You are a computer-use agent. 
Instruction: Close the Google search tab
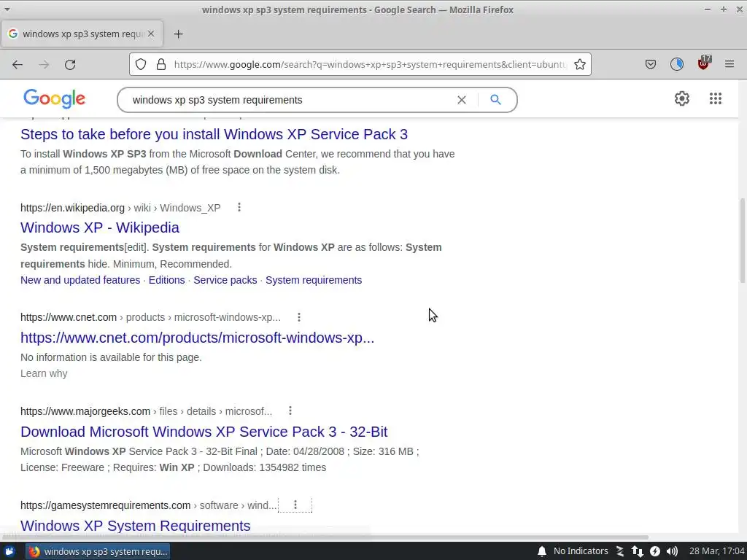tap(151, 34)
